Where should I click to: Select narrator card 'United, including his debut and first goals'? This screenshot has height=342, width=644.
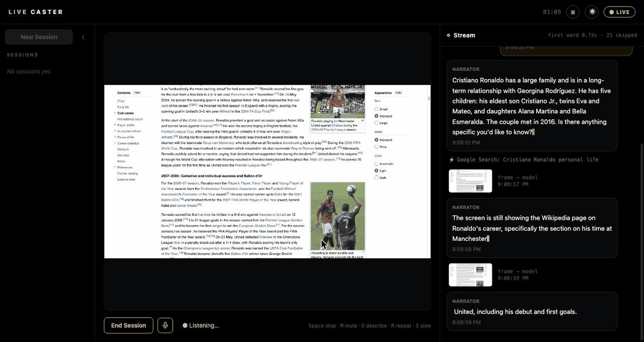click(x=532, y=311)
